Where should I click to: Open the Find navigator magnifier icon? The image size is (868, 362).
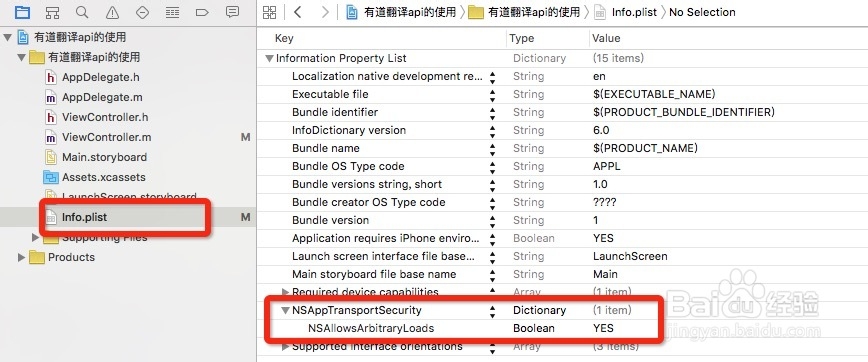click(82, 12)
